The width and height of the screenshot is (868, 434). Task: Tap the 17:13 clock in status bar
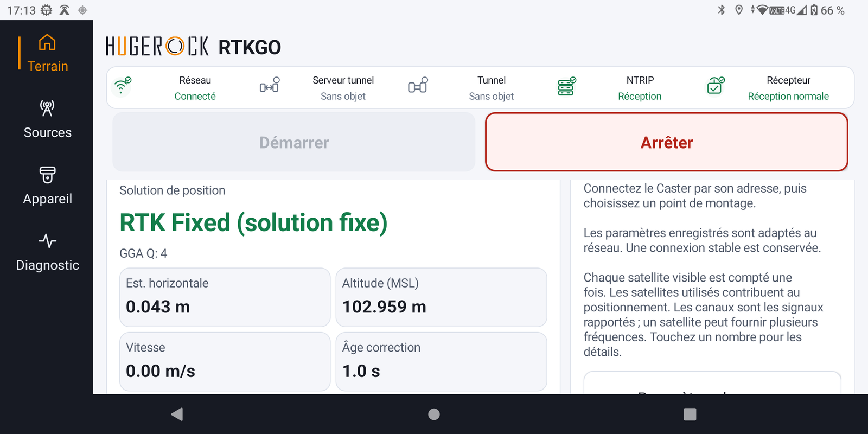click(21, 10)
